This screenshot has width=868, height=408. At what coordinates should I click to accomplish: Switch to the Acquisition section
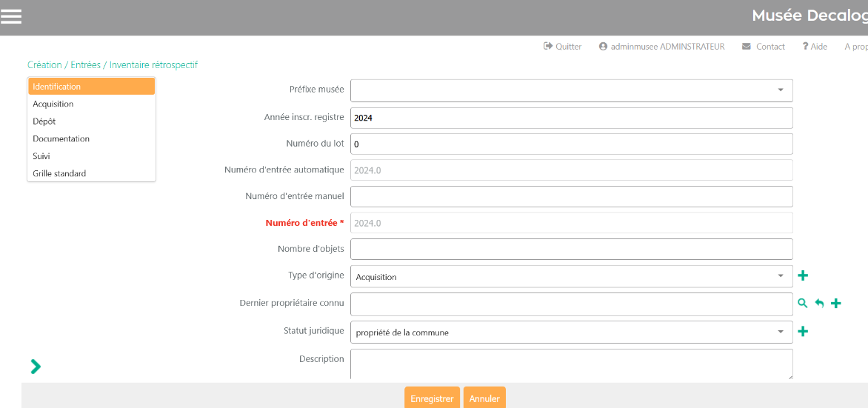point(53,104)
